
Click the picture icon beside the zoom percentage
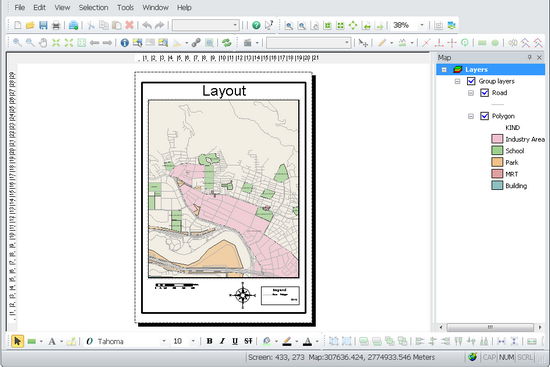(451, 26)
